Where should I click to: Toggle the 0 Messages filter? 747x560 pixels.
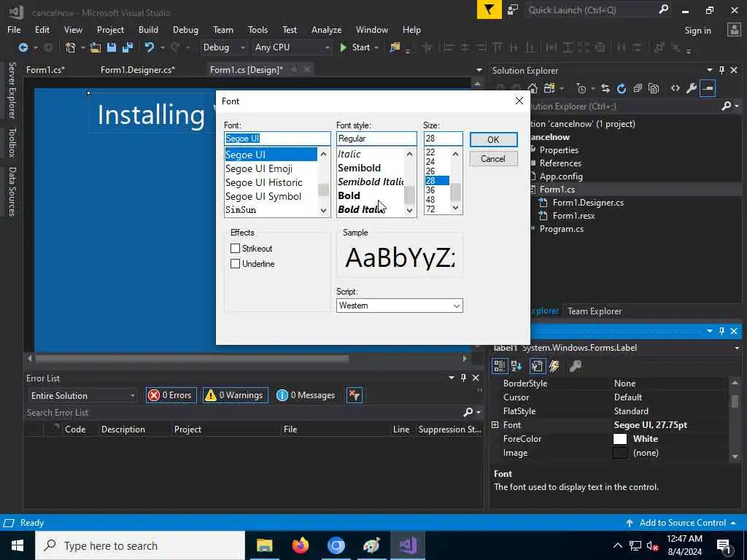click(x=306, y=395)
